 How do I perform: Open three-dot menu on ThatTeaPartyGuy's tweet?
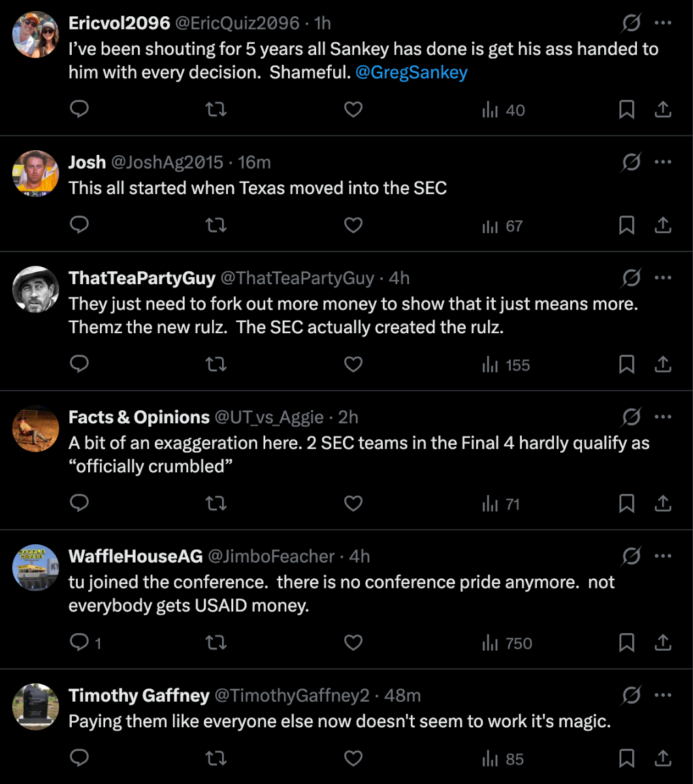(663, 278)
